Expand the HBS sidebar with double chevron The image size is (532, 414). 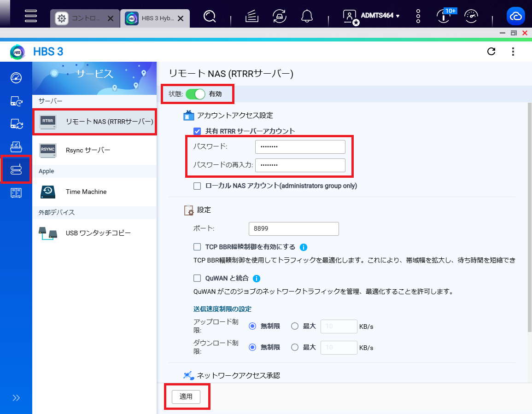pyautogui.click(x=16, y=398)
